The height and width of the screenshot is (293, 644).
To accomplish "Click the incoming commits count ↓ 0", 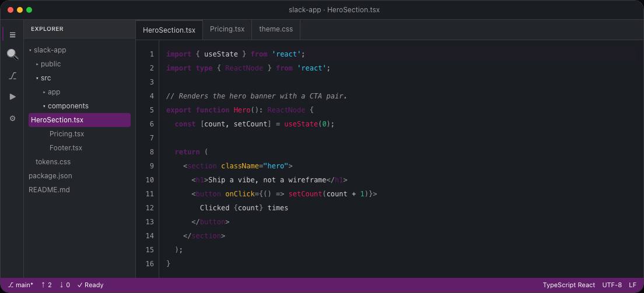I will pyautogui.click(x=65, y=285).
